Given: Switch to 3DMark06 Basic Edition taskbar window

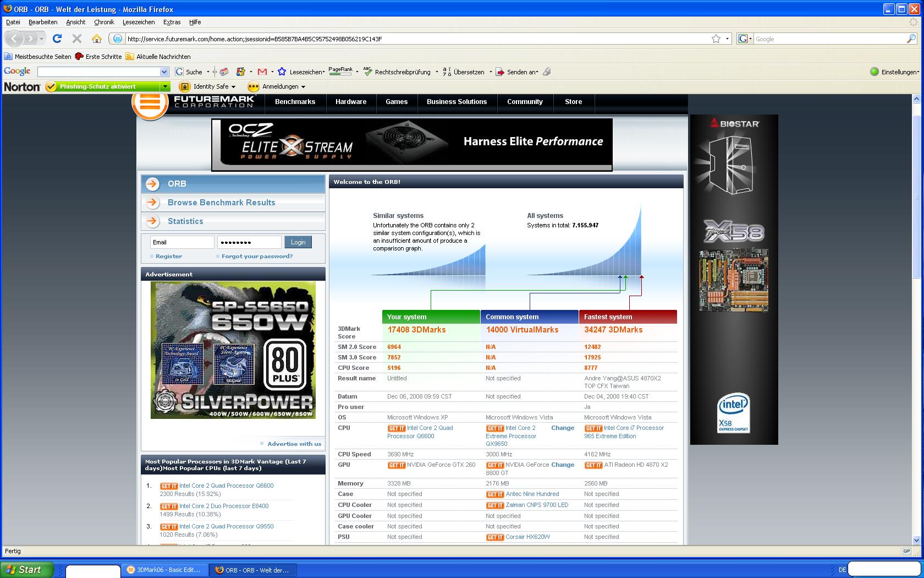Looking at the screenshot, I should 164,570.
